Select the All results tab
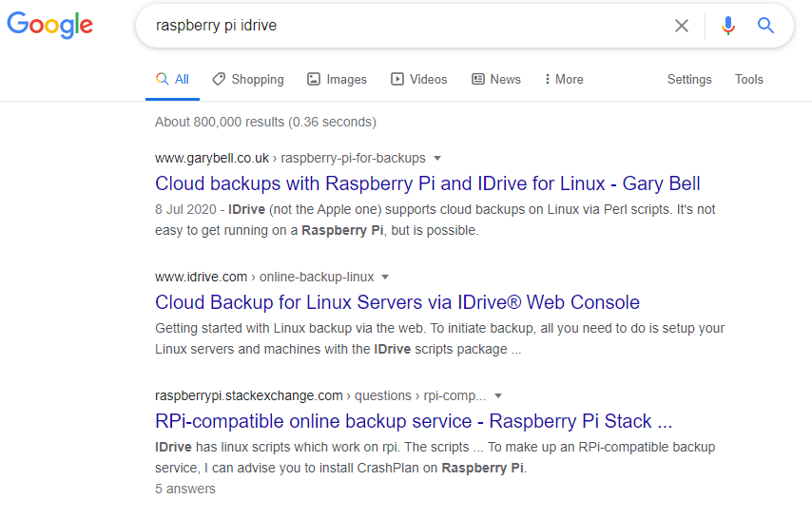This screenshot has height=519, width=812. click(x=172, y=79)
